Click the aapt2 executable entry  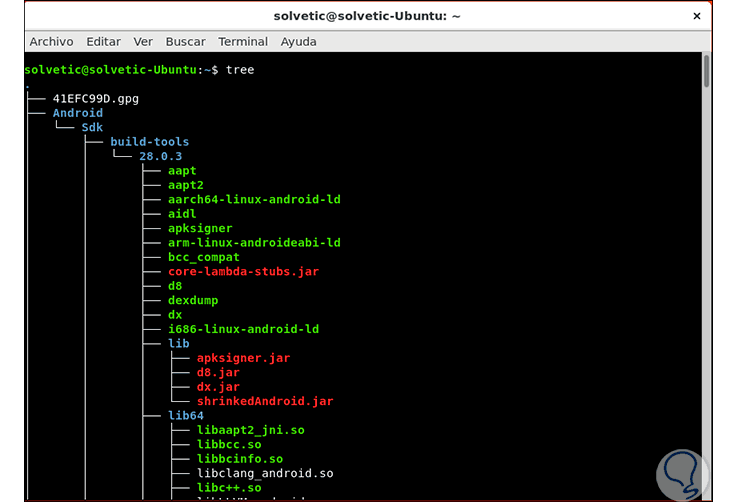[186, 185]
